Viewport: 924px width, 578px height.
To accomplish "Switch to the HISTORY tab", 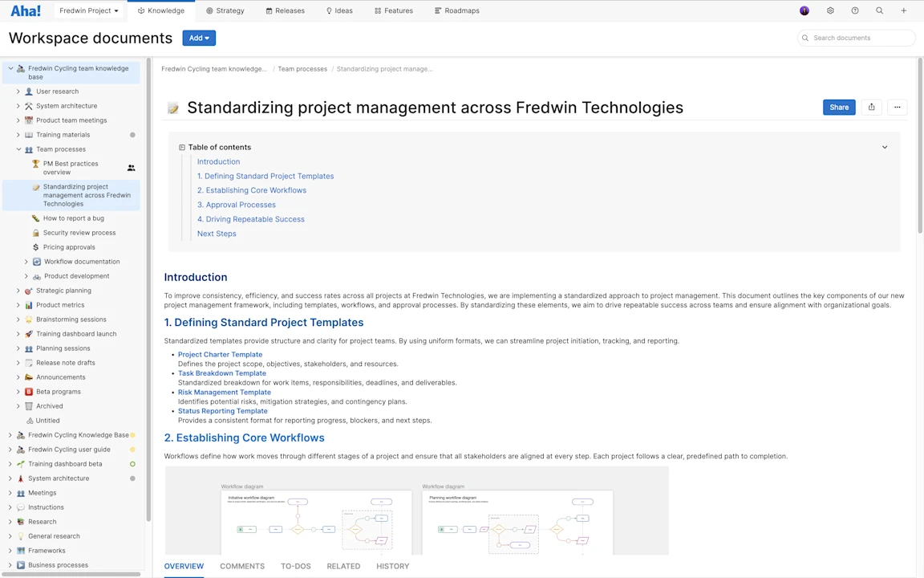I will pos(392,566).
